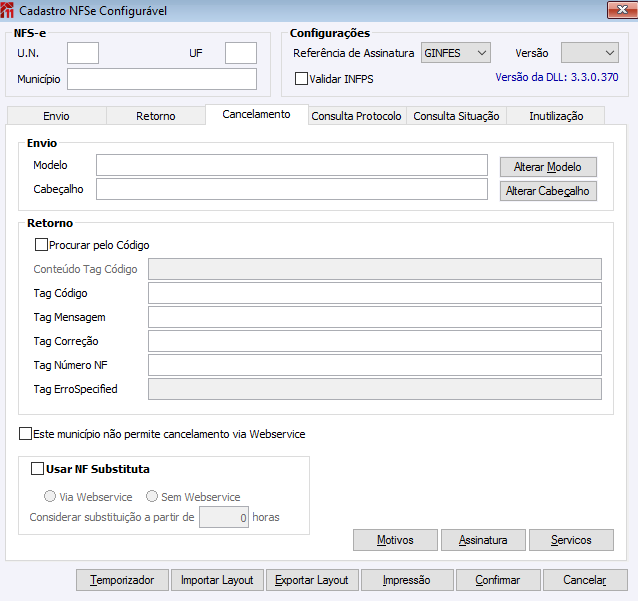
Task: Click the app icon in the title bar
Action: 7,11
